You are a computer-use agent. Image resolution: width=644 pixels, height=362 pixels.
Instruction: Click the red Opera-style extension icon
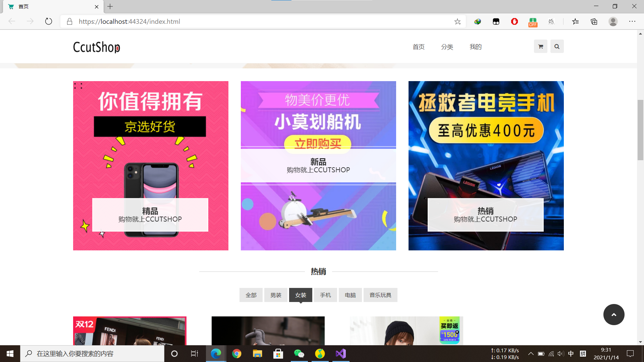tap(514, 21)
